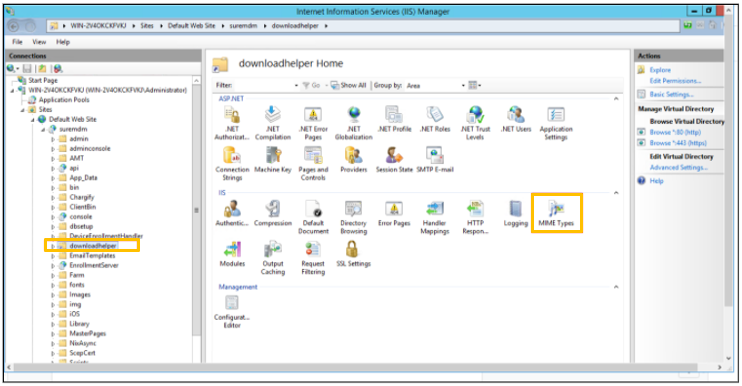Open the View menu
Viewport: 742px width, 386px height.
[39, 42]
